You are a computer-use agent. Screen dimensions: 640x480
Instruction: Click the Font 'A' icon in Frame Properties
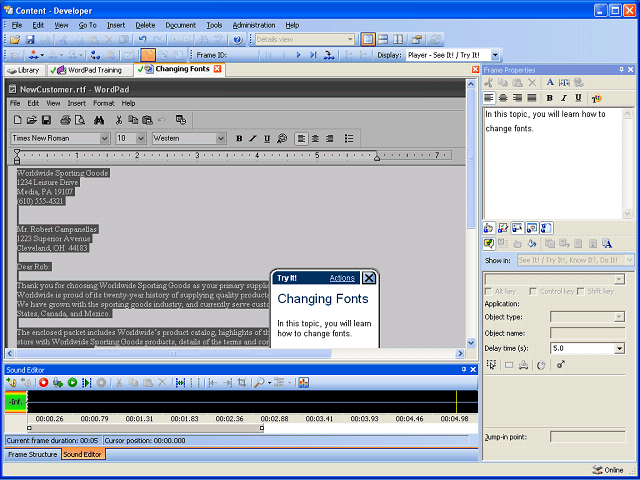[550, 82]
